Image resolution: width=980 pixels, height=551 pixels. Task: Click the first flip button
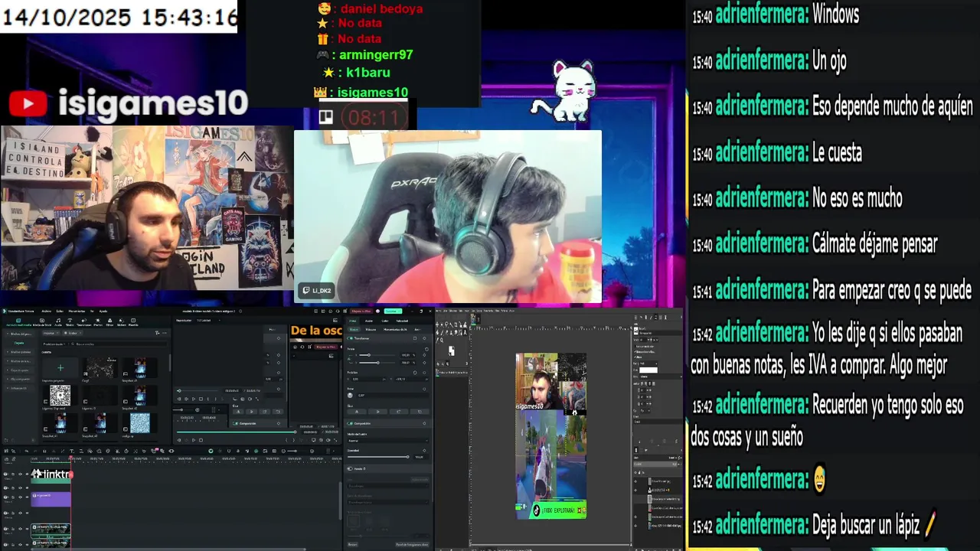357,412
